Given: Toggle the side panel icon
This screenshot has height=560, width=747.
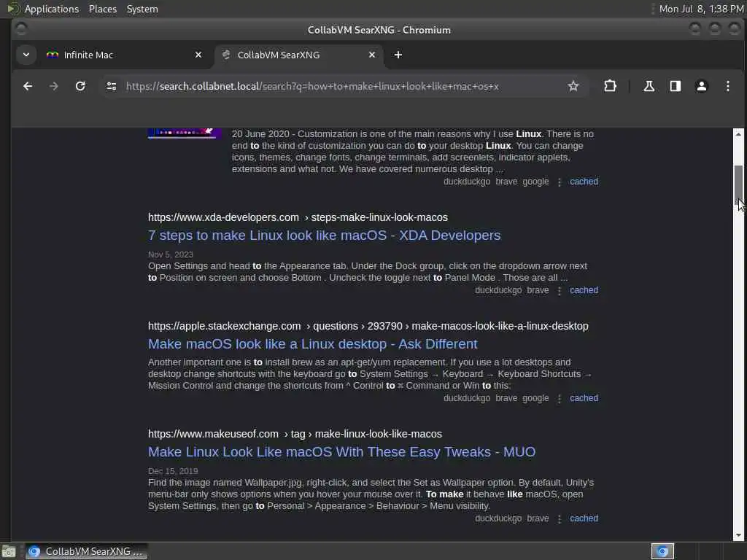Looking at the screenshot, I should (675, 86).
